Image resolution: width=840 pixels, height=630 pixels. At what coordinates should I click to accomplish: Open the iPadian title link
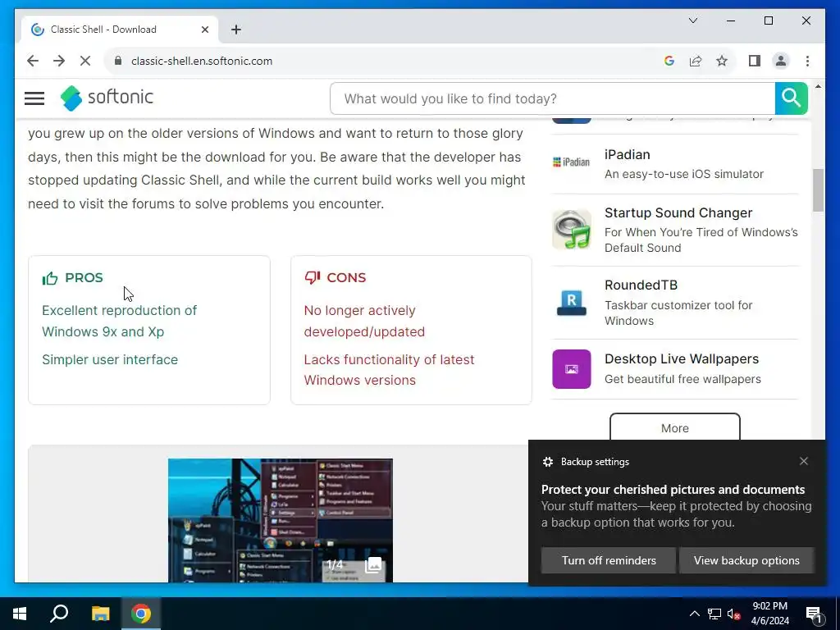pyautogui.click(x=628, y=154)
